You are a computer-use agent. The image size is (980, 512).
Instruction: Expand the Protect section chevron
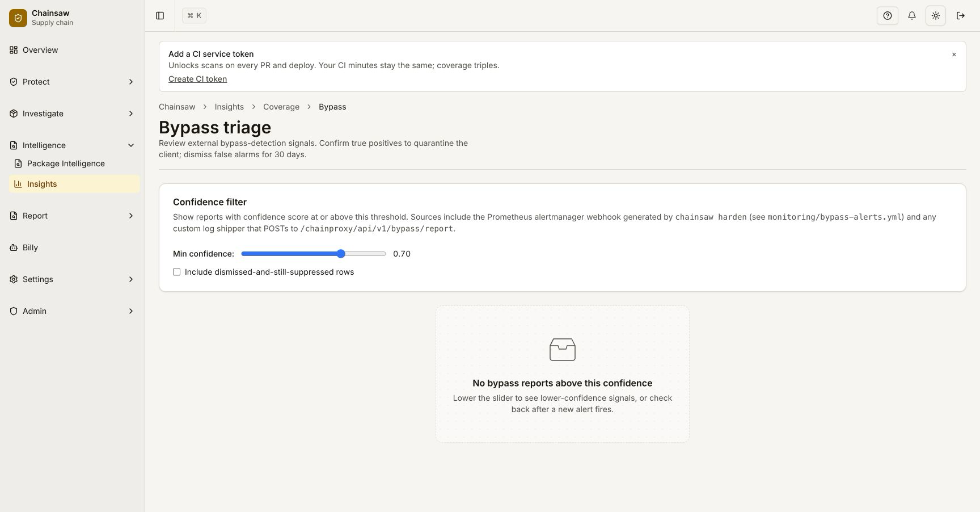(x=131, y=82)
